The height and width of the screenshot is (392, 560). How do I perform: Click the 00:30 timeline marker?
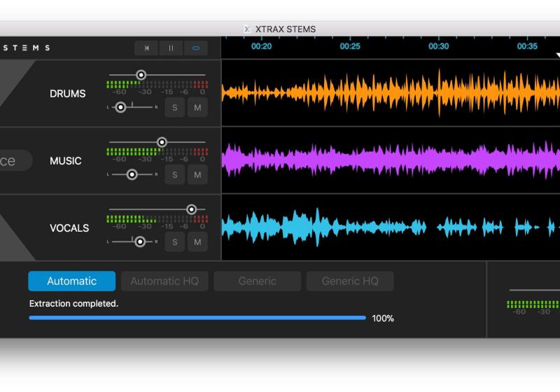point(439,46)
